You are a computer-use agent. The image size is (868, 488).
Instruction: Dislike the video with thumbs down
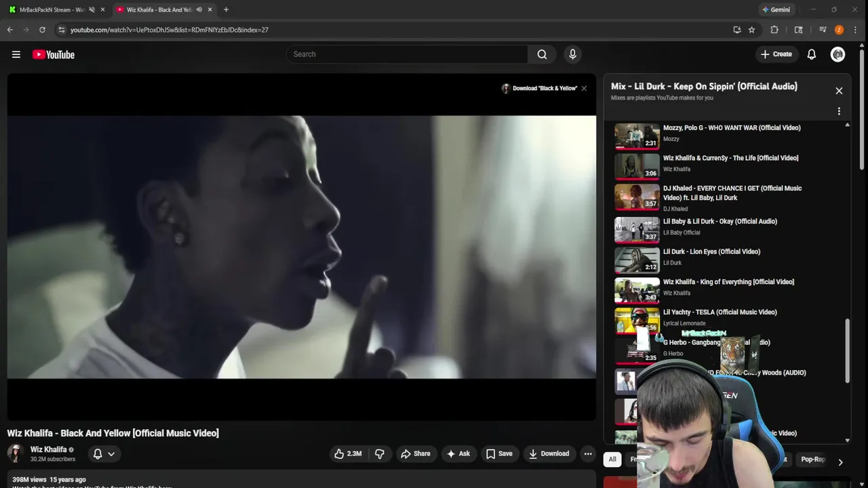coord(380,453)
